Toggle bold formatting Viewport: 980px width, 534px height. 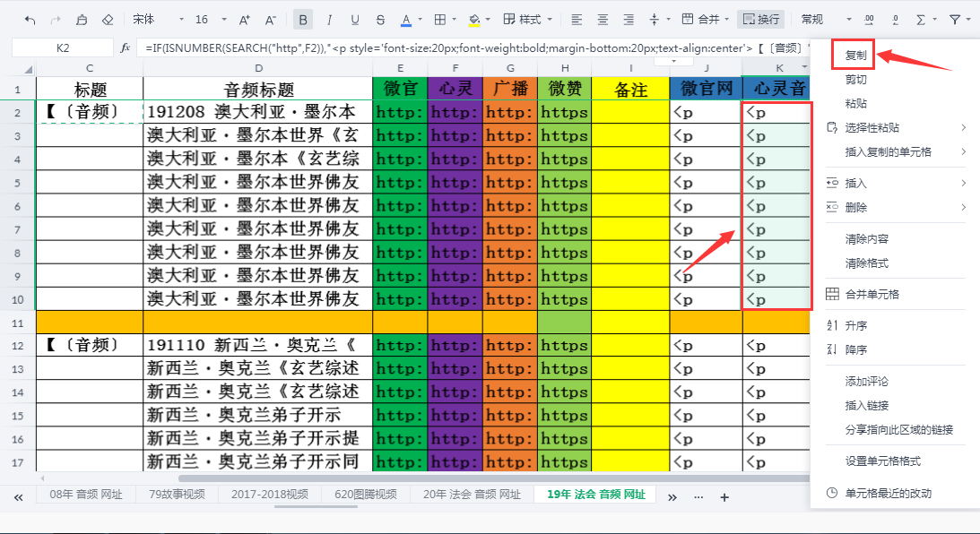(x=303, y=20)
